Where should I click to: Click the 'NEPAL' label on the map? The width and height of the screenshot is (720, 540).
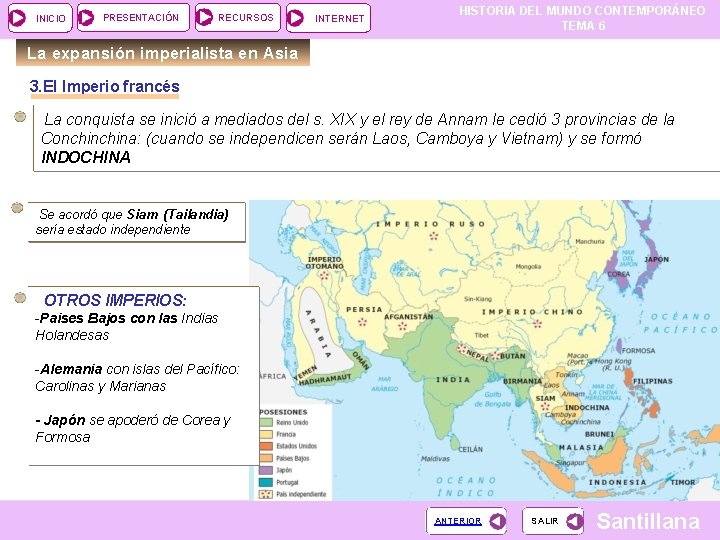pyautogui.click(x=478, y=355)
